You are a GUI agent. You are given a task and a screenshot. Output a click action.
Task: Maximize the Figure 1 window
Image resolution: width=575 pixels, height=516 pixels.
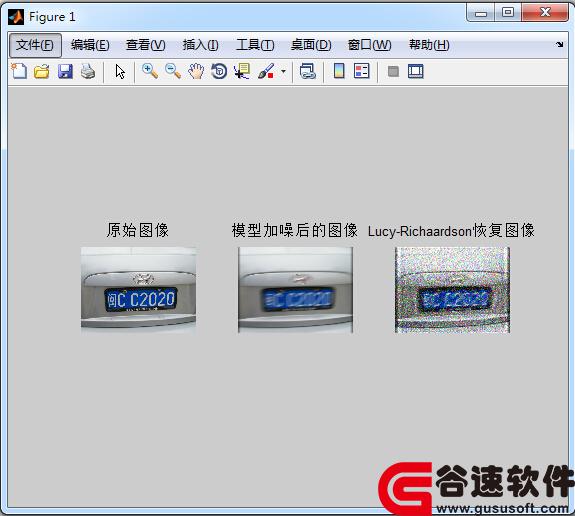coord(508,13)
